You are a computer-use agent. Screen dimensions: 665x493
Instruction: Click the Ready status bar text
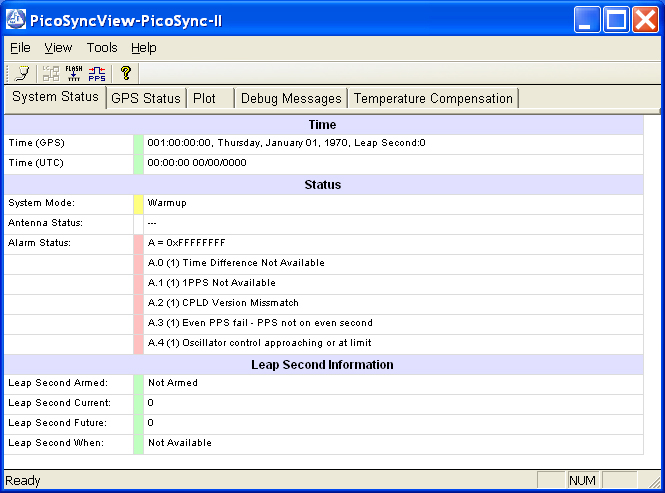(22, 481)
